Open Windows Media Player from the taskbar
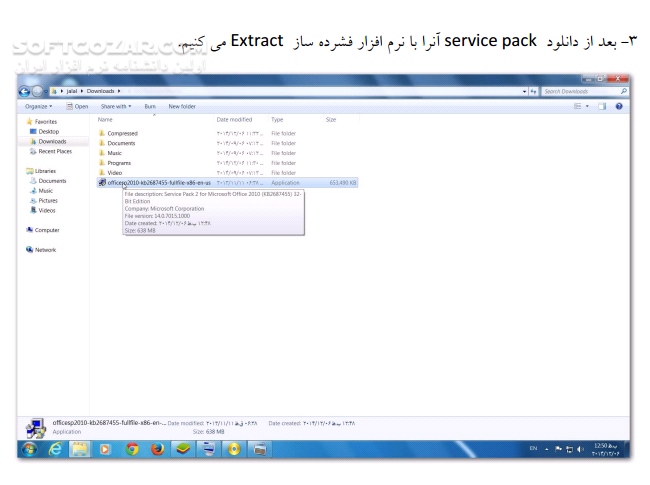The image size is (650, 485). (x=105, y=449)
